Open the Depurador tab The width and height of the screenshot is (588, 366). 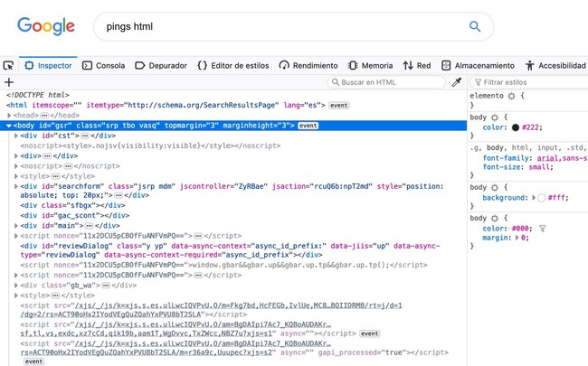161,66
